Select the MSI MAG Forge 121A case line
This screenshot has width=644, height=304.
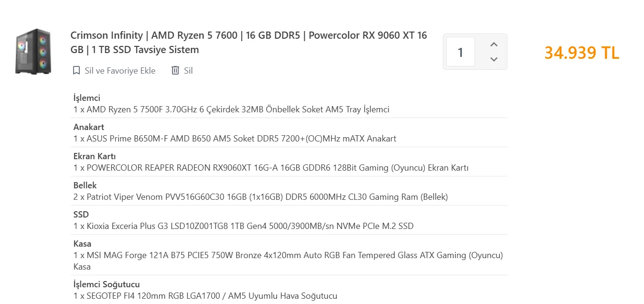[288, 255]
